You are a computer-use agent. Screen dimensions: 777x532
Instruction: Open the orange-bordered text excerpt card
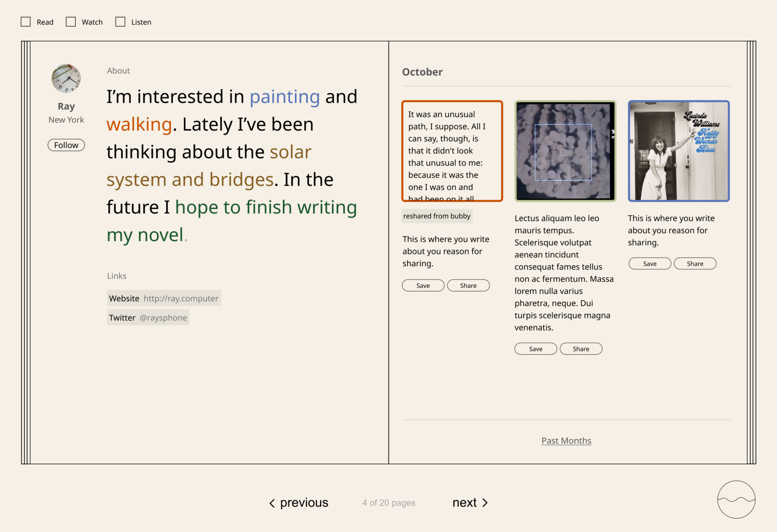(x=452, y=151)
